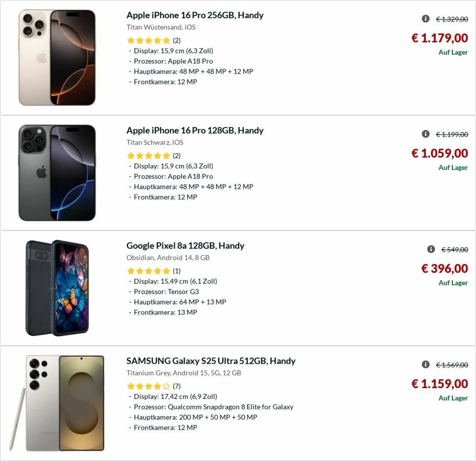476x461 pixels.
Task: Open Apple iPhone 16 Pro 256GB title link
Action: [195, 15]
